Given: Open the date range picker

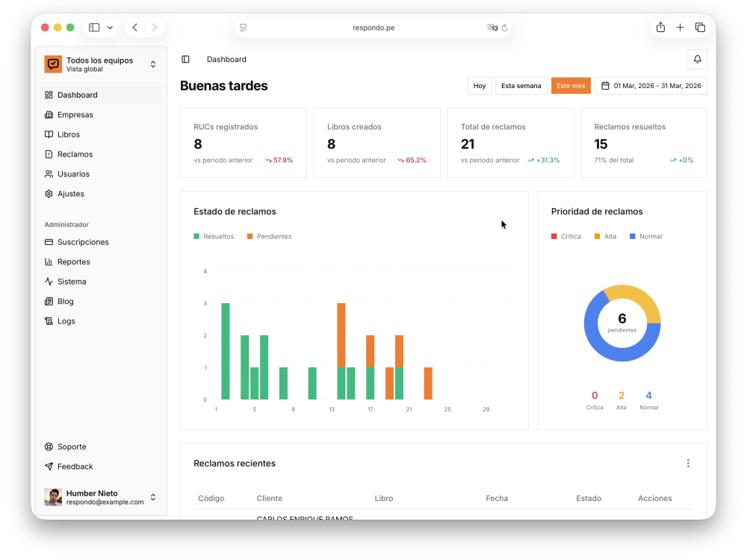Looking at the screenshot, I should 651,86.
